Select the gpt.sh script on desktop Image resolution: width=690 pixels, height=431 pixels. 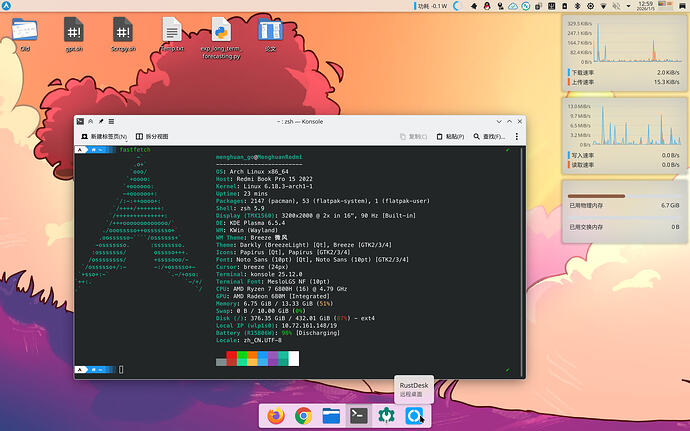point(73,34)
